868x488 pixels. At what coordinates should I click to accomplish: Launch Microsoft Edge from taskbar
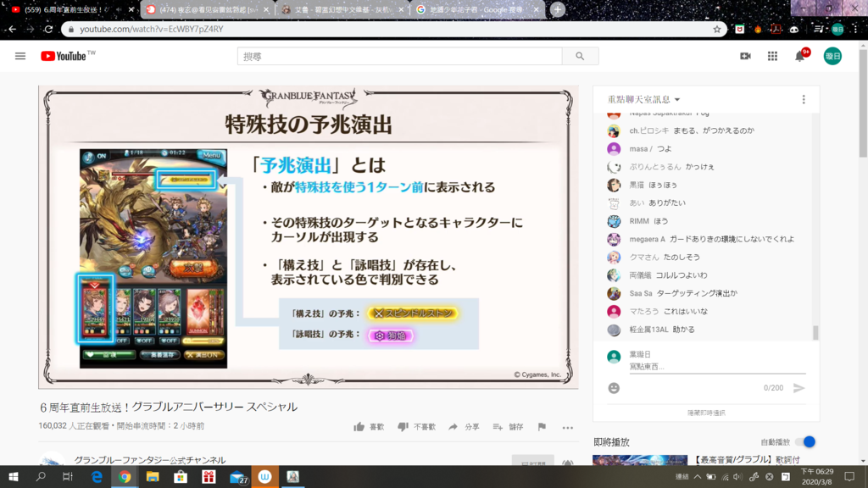(97, 476)
